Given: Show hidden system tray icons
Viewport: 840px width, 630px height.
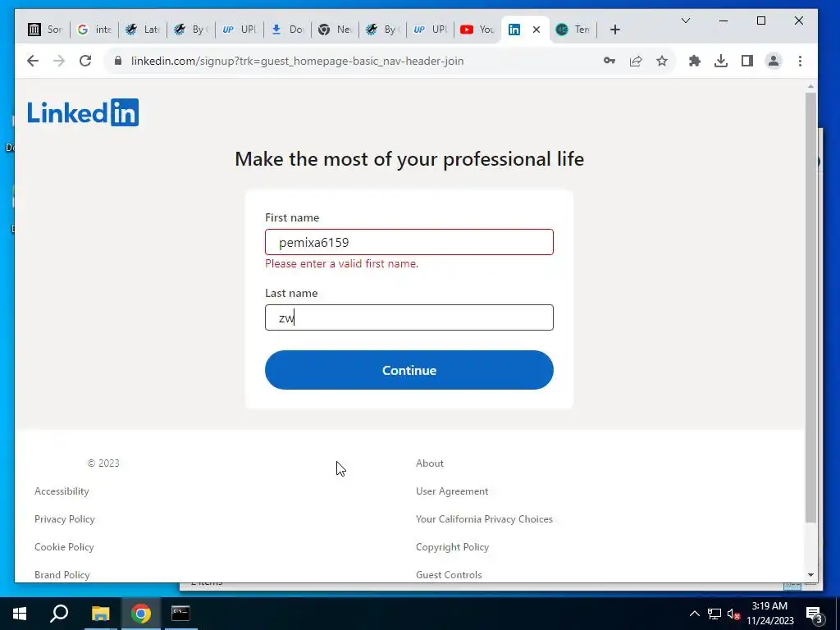Looking at the screenshot, I should 694,614.
